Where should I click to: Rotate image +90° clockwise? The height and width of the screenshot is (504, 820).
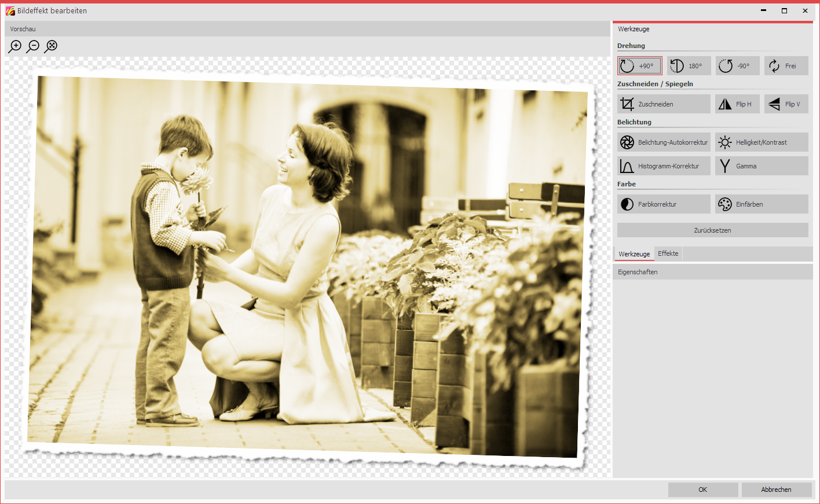[x=639, y=66]
